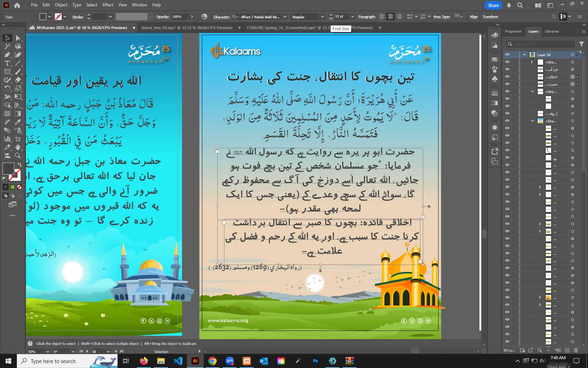Select the Rectangle tool

(x=7, y=71)
